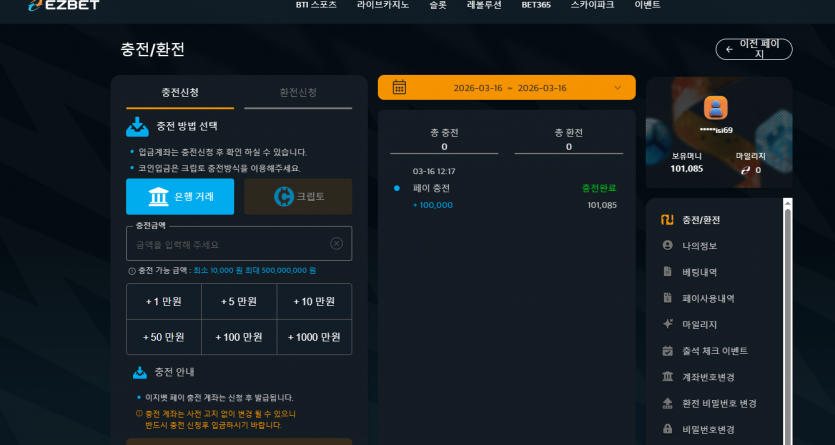Viewport: 835px width, 445px height.
Task: Expand the date range dropdown chevron
Action: (x=618, y=88)
